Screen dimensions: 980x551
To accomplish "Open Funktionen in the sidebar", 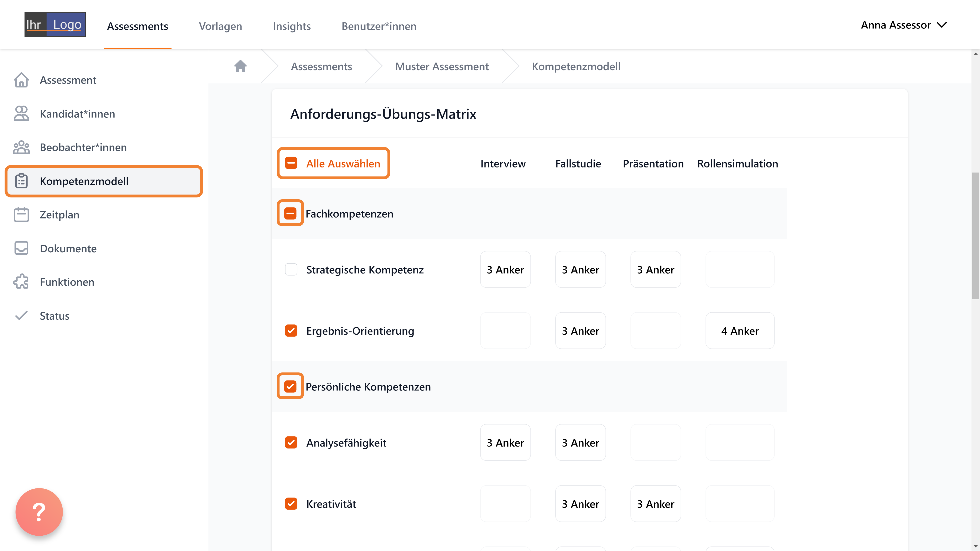I will (x=104, y=282).
